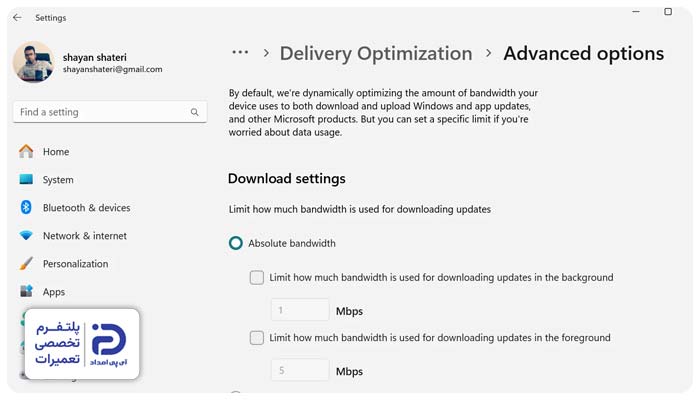The image size is (700, 400).
Task: Expand the breadcrumb ellipsis menu
Action: (x=240, y=53)
